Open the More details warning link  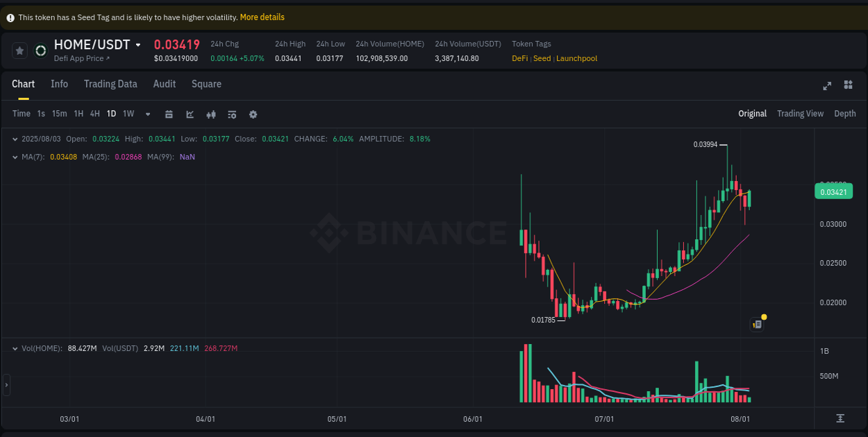(262, 17)
